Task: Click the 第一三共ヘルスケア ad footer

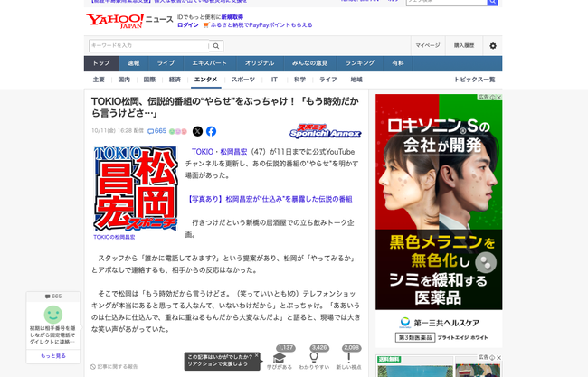Action: pos(439,329)
